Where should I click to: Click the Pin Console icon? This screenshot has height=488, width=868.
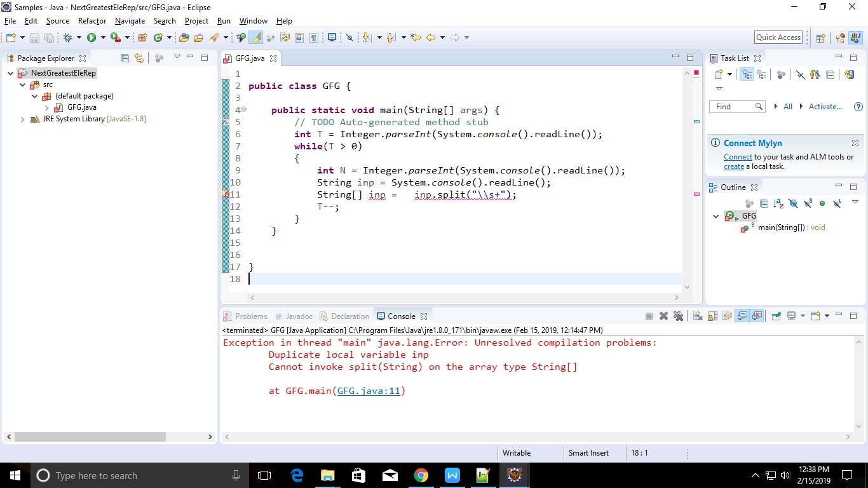(776, 316)
